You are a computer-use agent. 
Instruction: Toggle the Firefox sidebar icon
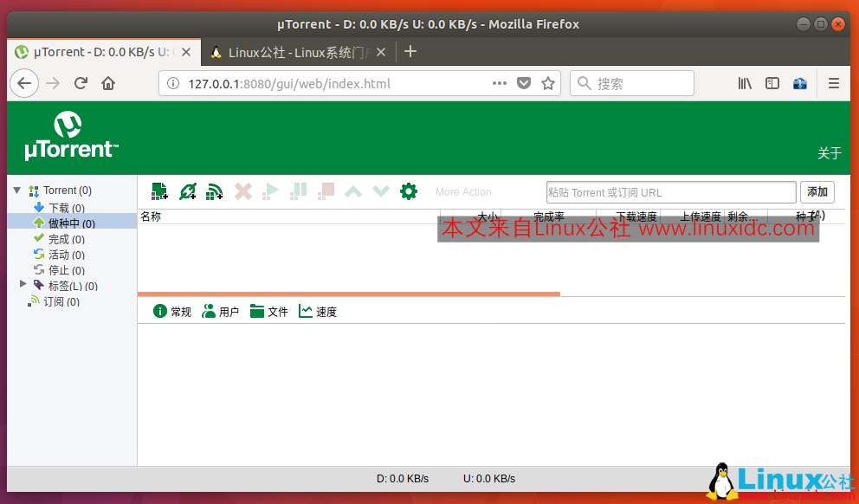[772, 83]
